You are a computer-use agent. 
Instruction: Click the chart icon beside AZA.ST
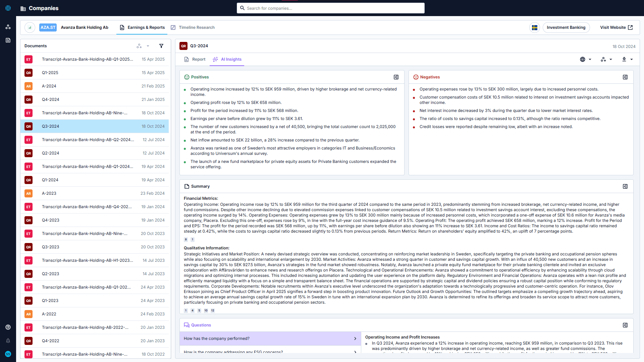[30, 27]
